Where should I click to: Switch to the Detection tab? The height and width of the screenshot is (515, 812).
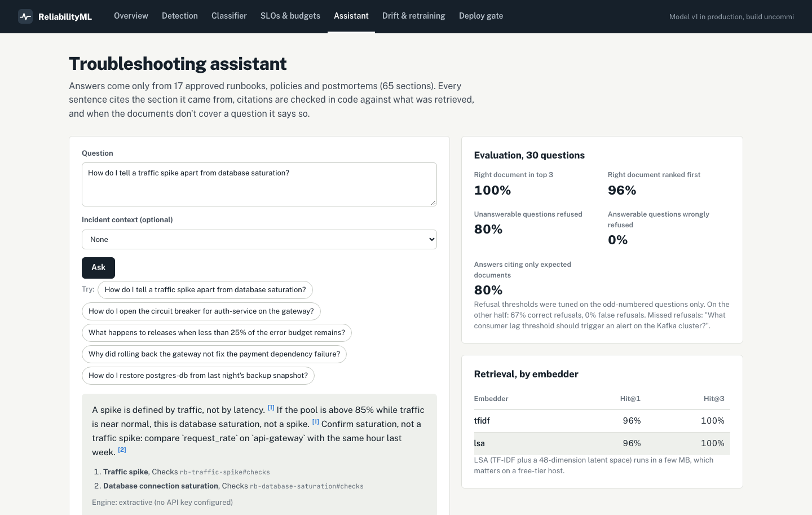pyautogui.click(x=180, y=16)
